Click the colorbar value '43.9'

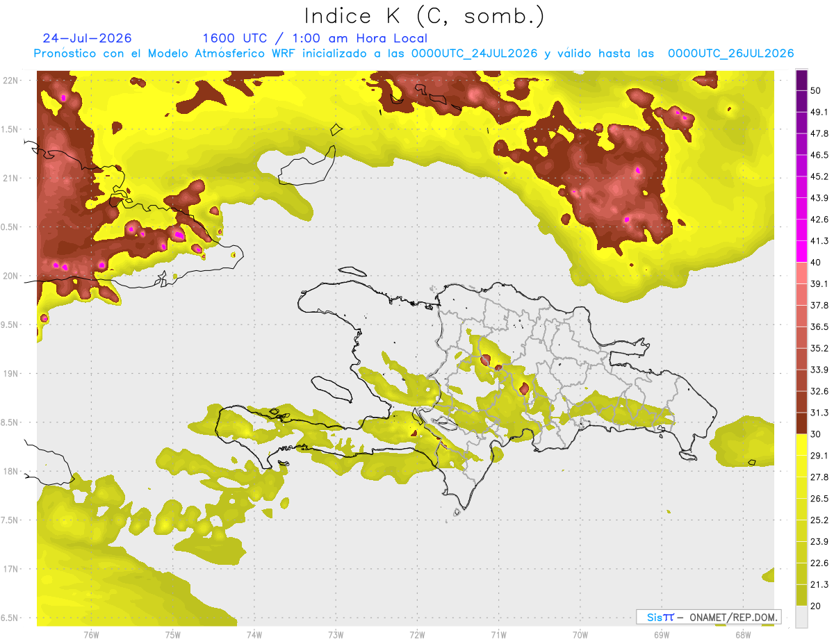coord(819,198)
